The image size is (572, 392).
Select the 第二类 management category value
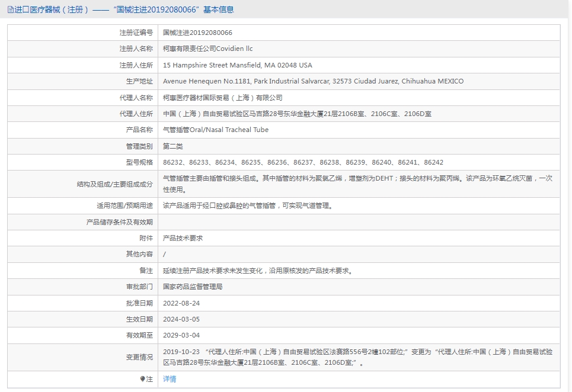coord(173,146)
